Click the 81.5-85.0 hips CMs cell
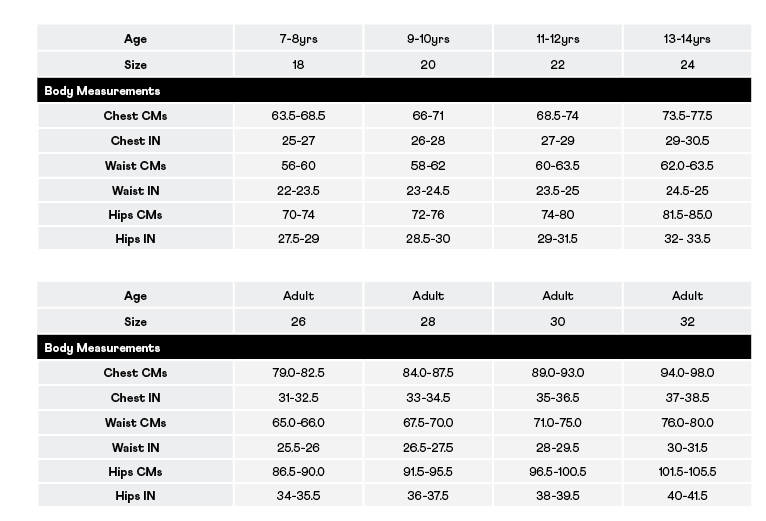The width and height of the screenshot is (766, 521). coord(687,215)
